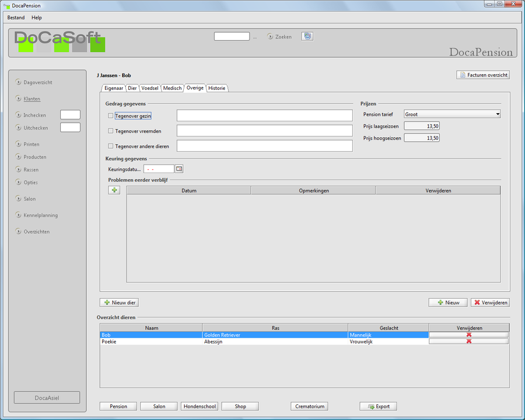Viewport: 525px width, 420px height.
Task: Open the Help menu
Action: [37, 17]
